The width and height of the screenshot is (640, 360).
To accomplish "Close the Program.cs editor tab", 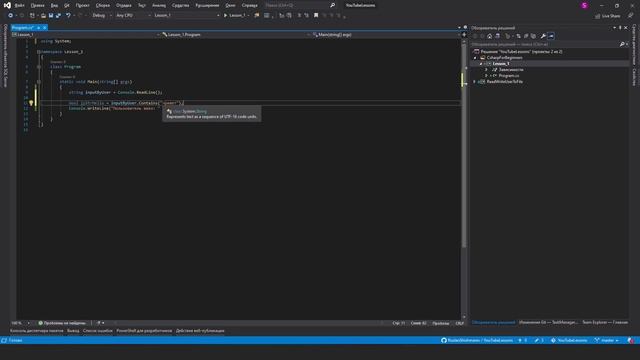I will tap(44, 27).
